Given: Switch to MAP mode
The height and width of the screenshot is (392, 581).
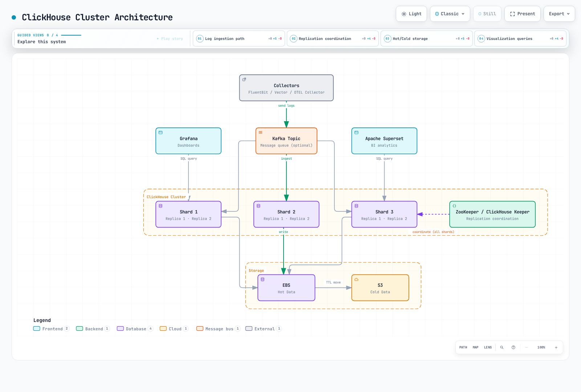Looking at the screenshot, I should click(x=476, y=347).
